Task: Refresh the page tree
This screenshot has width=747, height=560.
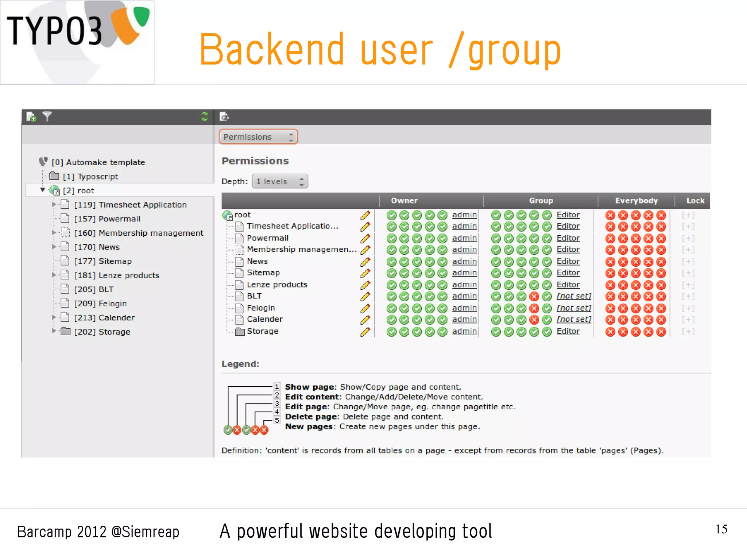Action: [x=205, y=117]
